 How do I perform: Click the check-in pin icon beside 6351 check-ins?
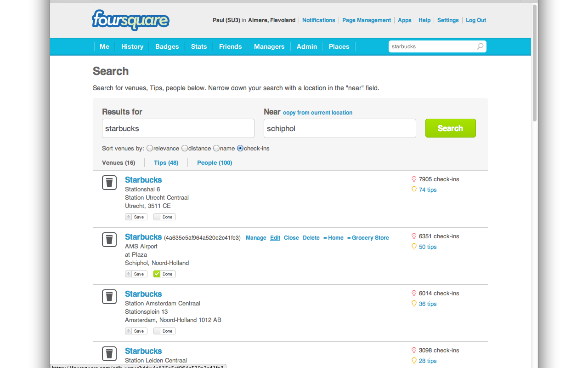(x=413, y=236)
